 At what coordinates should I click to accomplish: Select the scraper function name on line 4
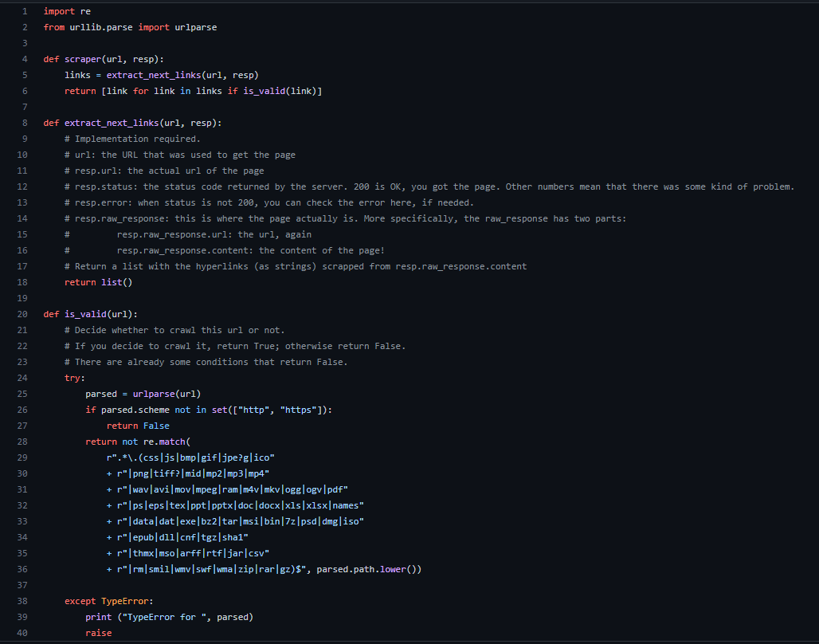(x=82, y=58)
